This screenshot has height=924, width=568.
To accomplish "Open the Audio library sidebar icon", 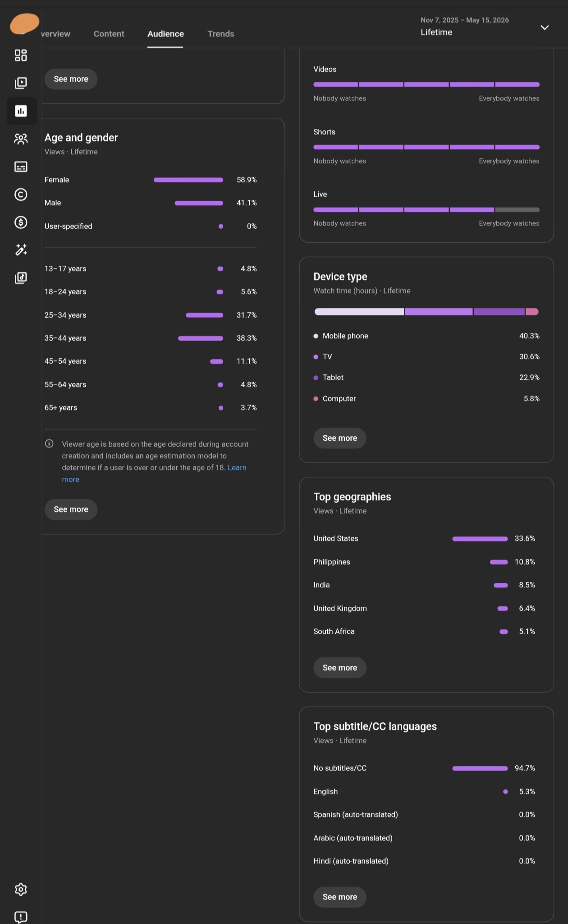I will point(21,278).
